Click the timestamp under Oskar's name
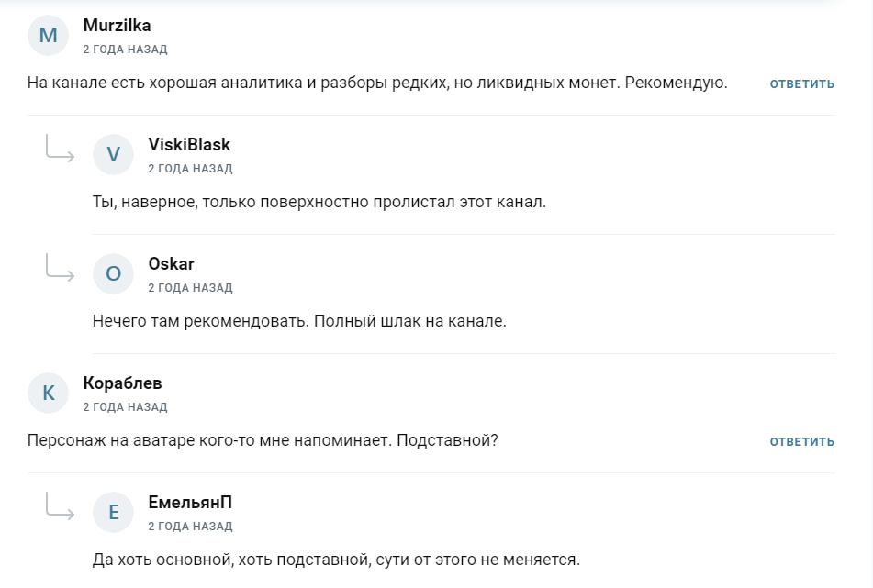The width and height of the screenshot is (873, 588). point(190,288)
